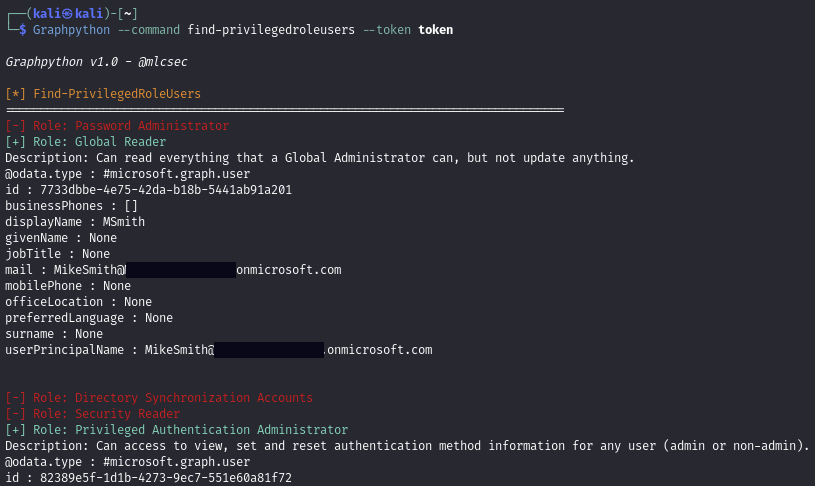
Task: Click the Global Reader description text
Action: tap(320, 158)
